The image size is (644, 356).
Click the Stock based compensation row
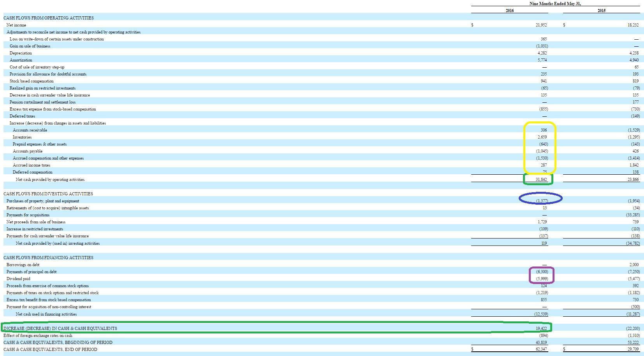click(x=30, y=81)
